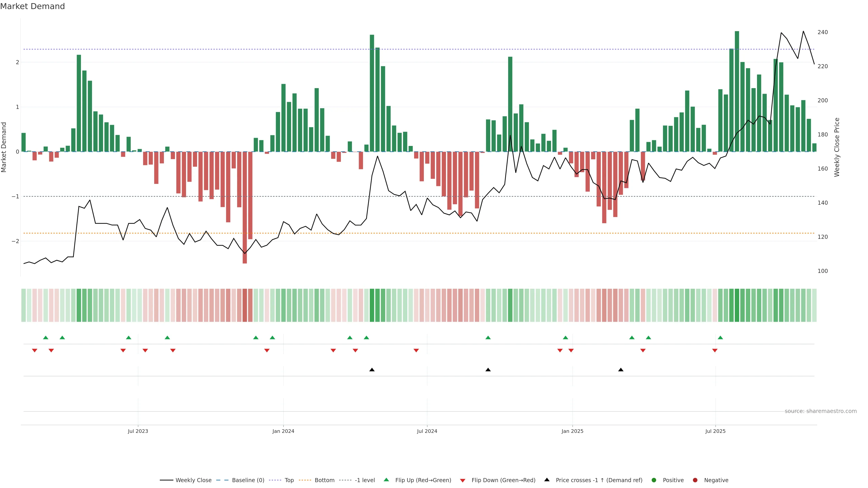Image resolution: width=868 pixels, height=488 pixels.
Task: Click the first black price-cross triangle marker
Action: pos(372,370)
